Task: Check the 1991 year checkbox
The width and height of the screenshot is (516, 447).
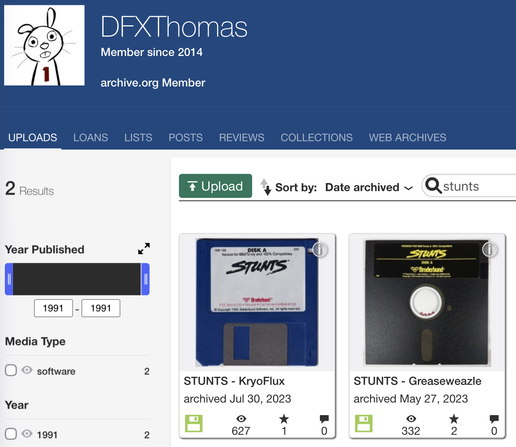Action: coord(11,434)
